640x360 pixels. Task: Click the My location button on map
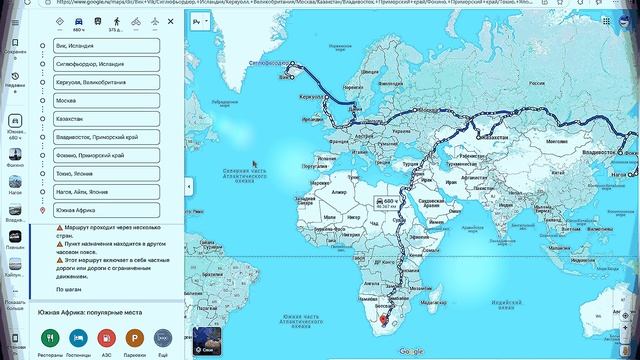click(x=625, y=316)
